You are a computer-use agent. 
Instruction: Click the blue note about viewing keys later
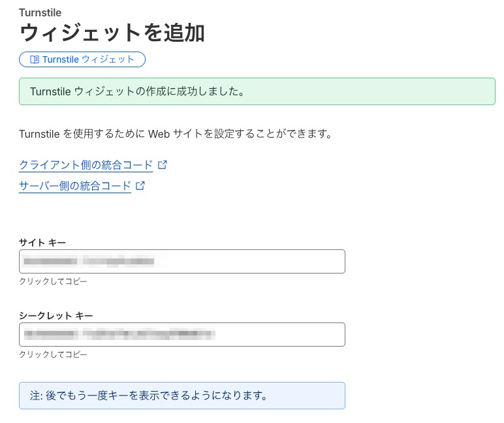pos(181,396)
